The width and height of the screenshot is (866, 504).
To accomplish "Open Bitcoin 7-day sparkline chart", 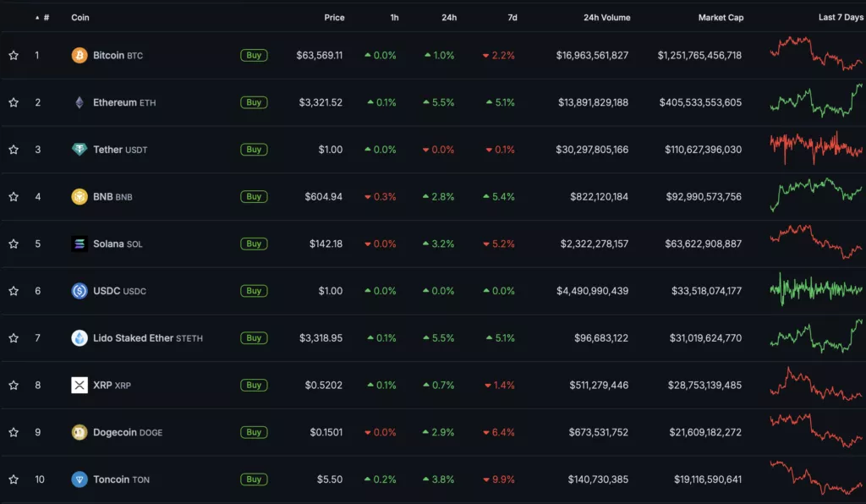I will [x=816, y=53].
